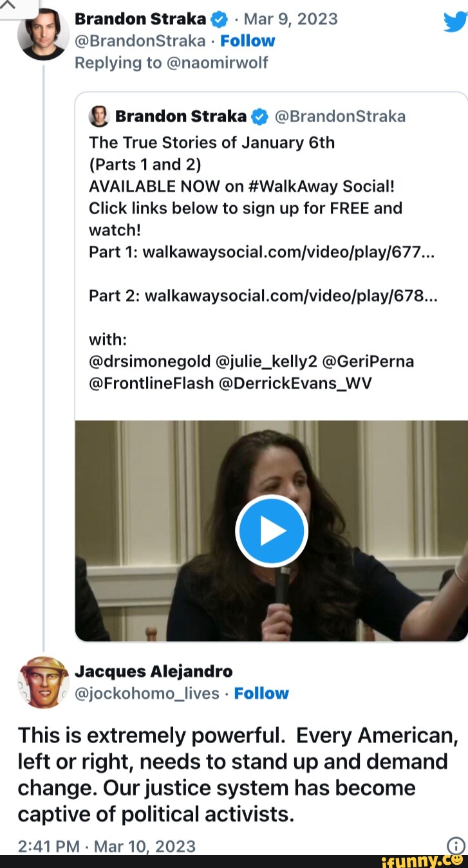Click the 2:41 PM Mar 10 timestamp
The height and width of the screenshot is (868, 468).
(106, 845)
